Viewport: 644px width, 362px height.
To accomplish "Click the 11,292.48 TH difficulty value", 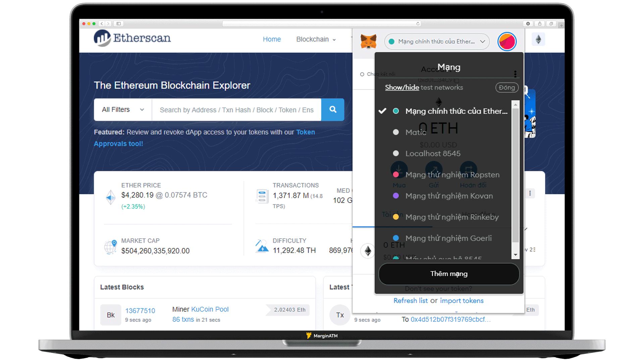I will 294,250.
